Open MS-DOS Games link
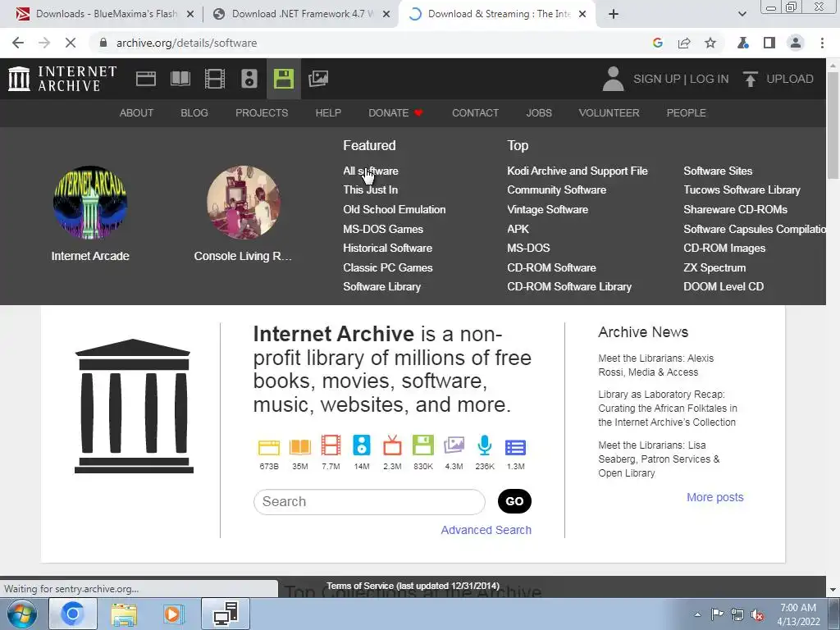 (x=383, y=229)
